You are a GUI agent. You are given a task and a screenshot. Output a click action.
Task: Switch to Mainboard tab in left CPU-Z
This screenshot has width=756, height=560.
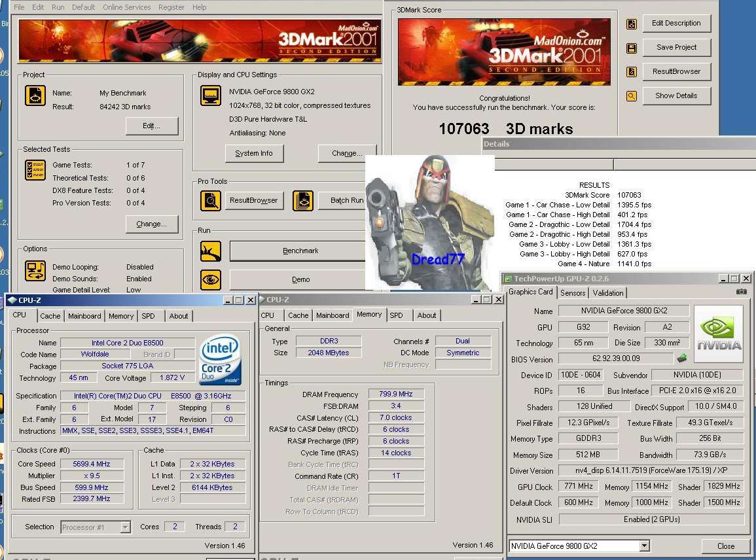[84, 316]
